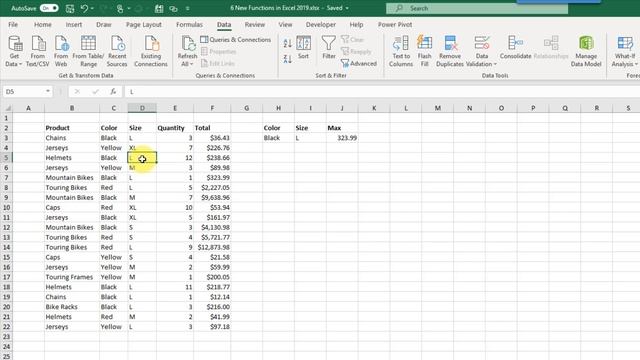Click the $9,638.96 total cell
The image size is (640, 360).
click(212, 198)
